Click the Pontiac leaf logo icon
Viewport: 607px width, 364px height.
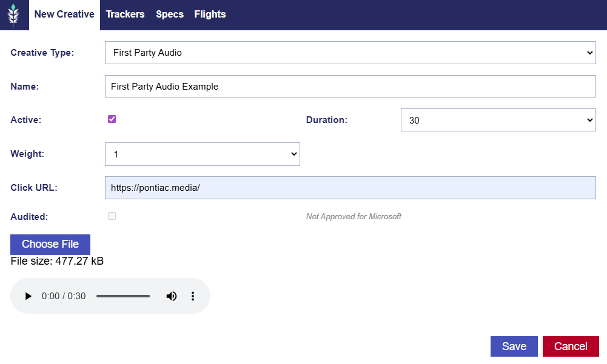point(13,15)
